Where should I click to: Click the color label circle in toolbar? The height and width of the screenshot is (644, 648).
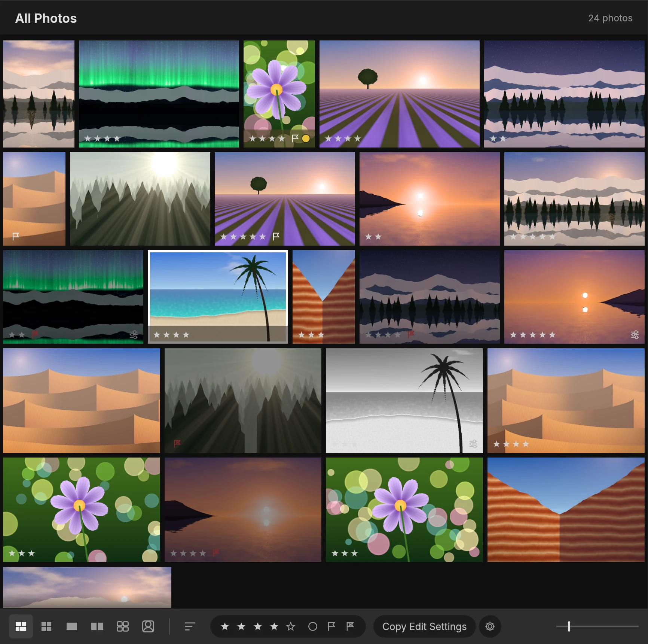point(313,626)
